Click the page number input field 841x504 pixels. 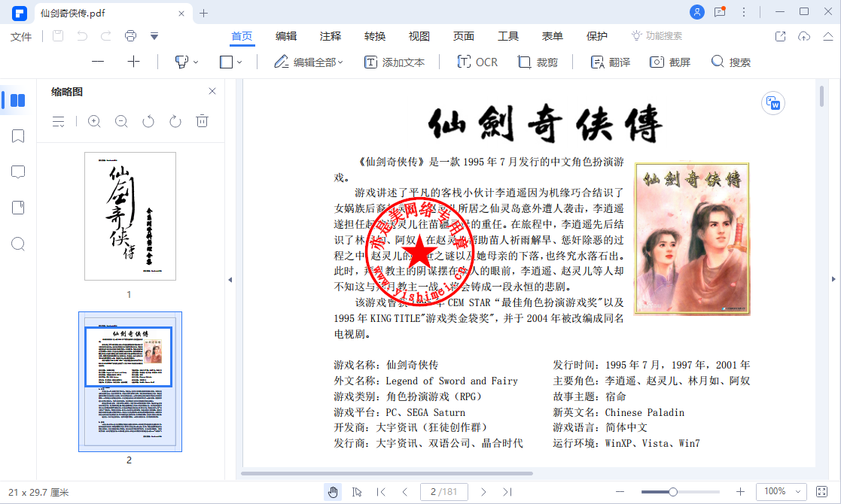click(x=444, y=492)
